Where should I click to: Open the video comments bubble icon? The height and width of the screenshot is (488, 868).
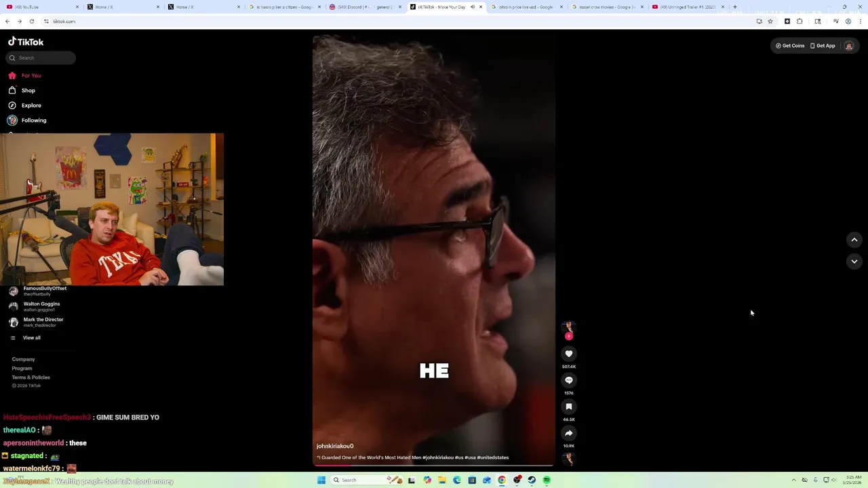[x=569, y=380]
